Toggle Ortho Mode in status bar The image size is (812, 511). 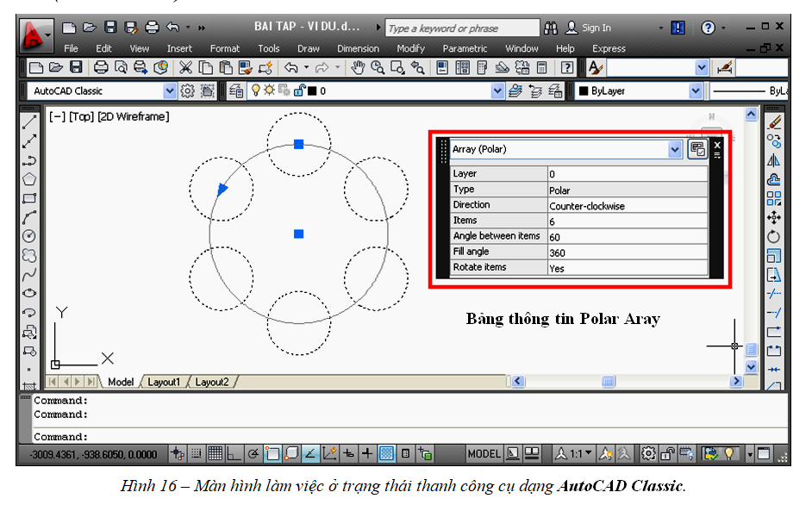tap(234, 454)
